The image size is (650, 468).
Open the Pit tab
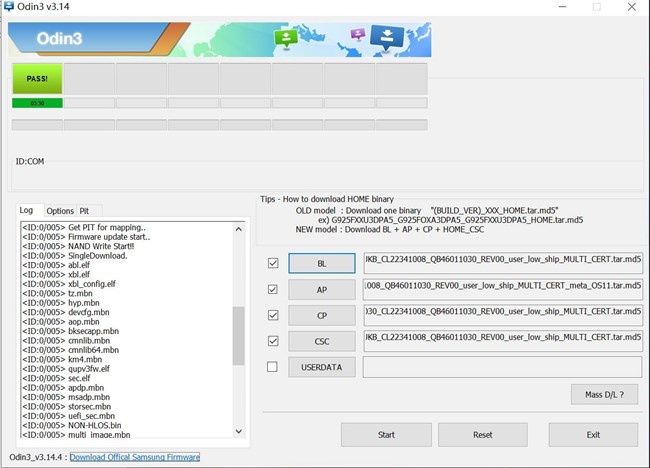click(84, 211)
